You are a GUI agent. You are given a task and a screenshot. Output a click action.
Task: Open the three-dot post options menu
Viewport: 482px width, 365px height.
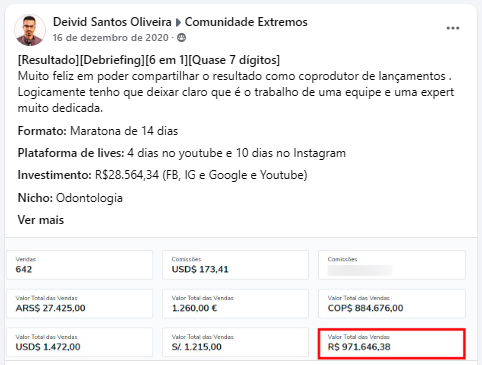(x=453, y=28)
